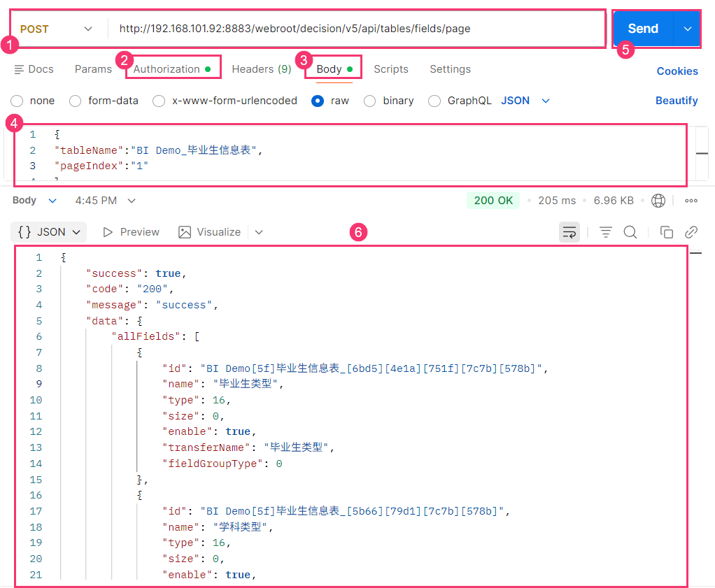Copy the response with the copy icon

coord(666,232)
